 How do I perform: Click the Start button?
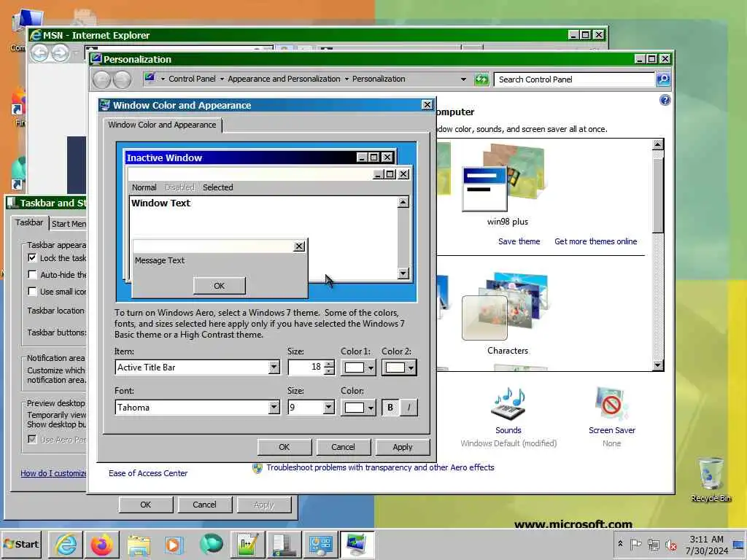(x=21, y=544)
